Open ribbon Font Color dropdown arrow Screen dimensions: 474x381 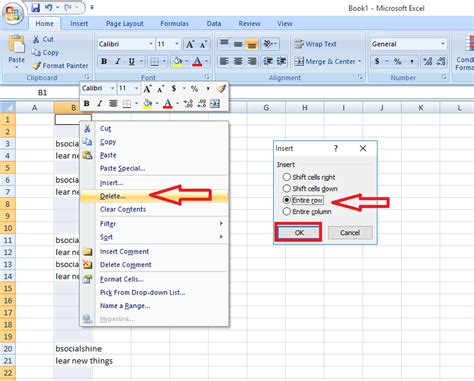[207, 61]
